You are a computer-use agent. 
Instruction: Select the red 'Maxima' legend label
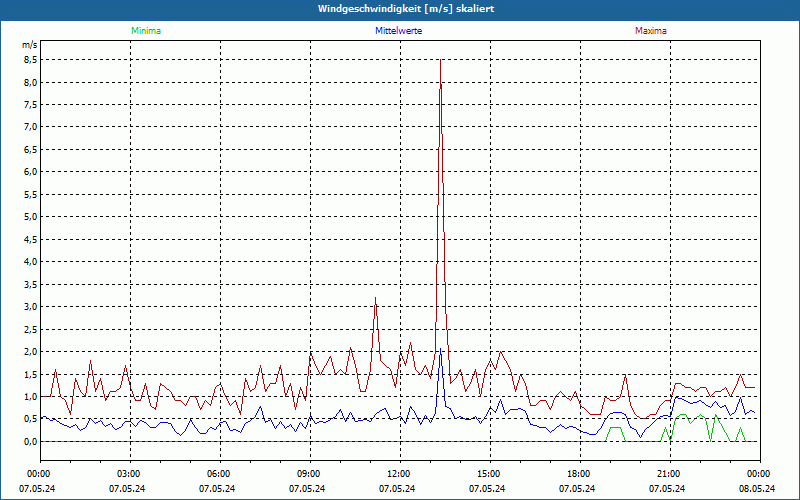click(651, 31)
